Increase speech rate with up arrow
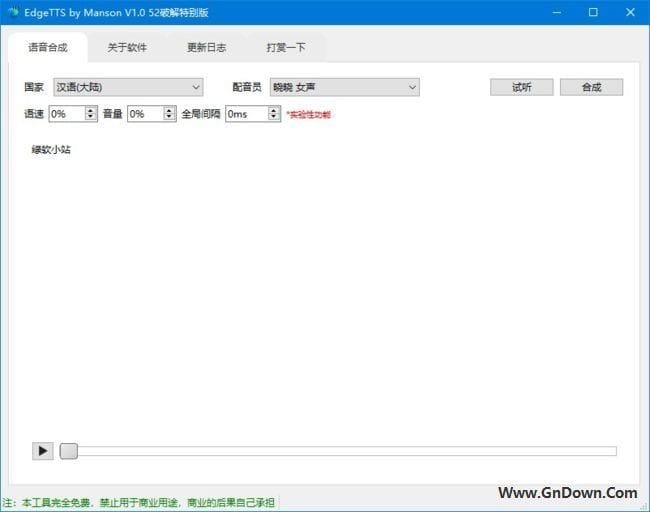 pyautogui.click(x=91, y=110)
